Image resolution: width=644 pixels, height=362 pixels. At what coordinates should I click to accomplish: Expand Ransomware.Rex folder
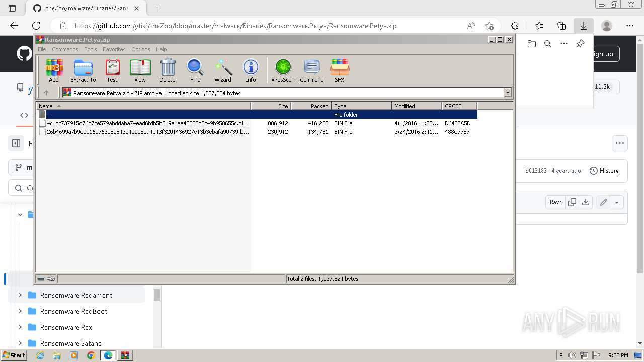coord(20,327)
